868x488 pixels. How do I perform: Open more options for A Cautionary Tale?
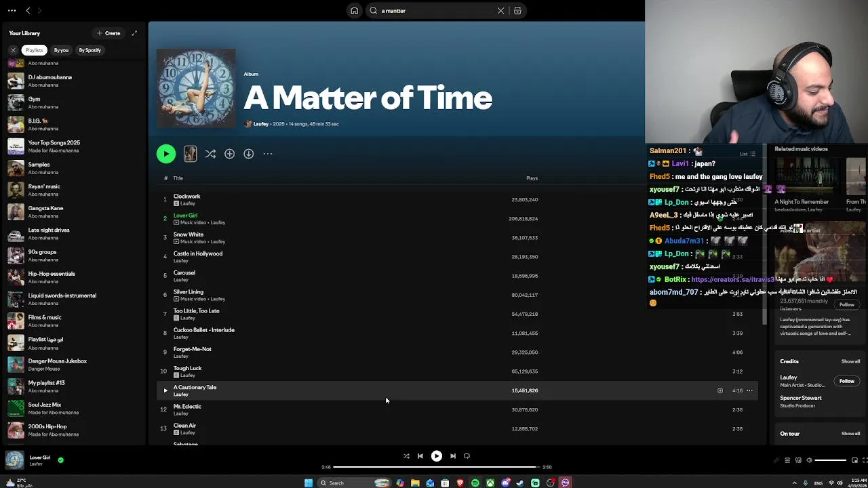(x=749, y=390)
